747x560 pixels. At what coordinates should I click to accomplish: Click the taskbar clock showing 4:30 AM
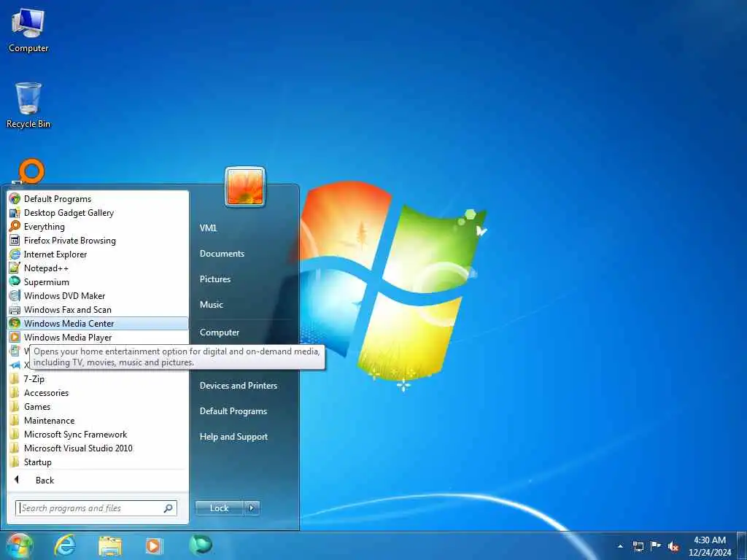click(709, 546)
